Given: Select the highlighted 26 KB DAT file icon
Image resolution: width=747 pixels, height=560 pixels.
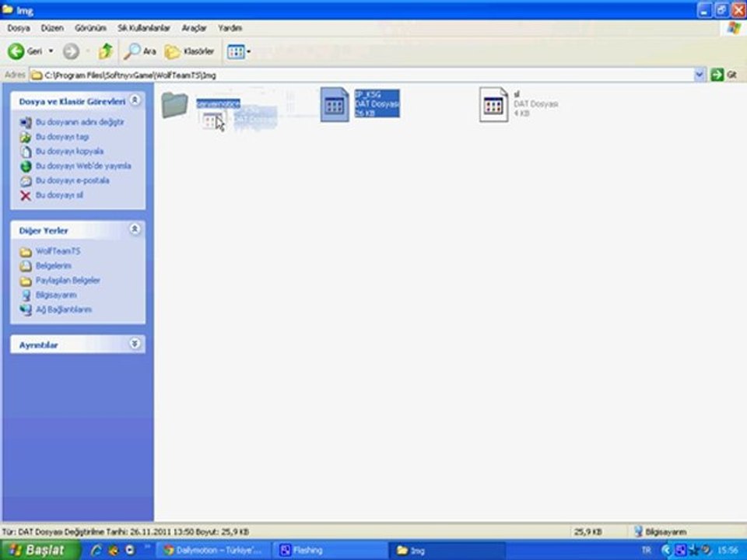Looking at the screenshot, I should [335, 104].
